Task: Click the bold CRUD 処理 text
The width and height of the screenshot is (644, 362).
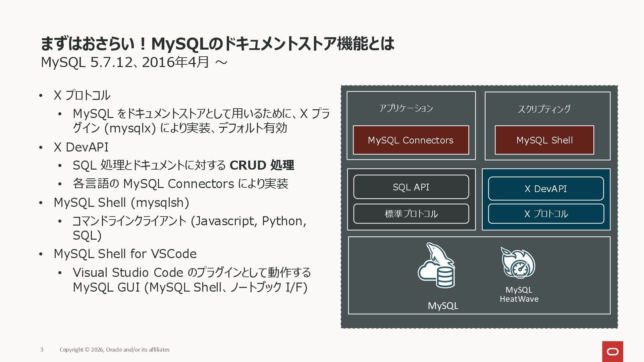Action: click(262, 165)
